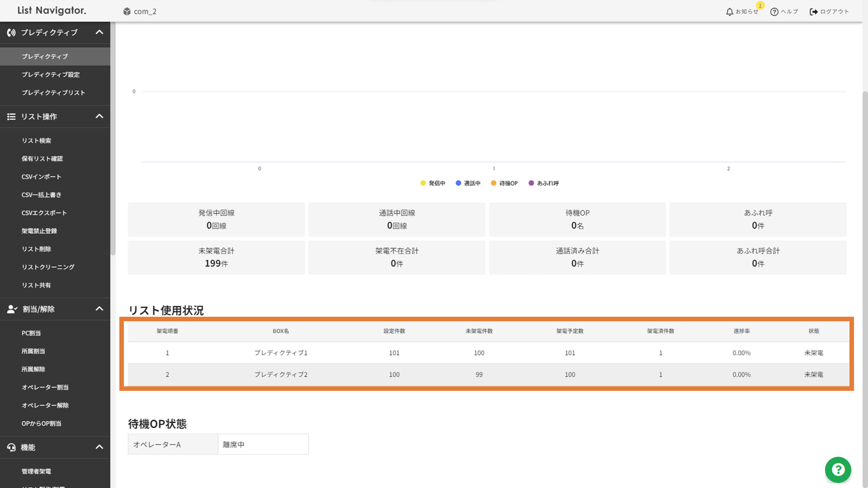
Task: Collapse the リスト操作 section chevron
Action: (99, 117)
